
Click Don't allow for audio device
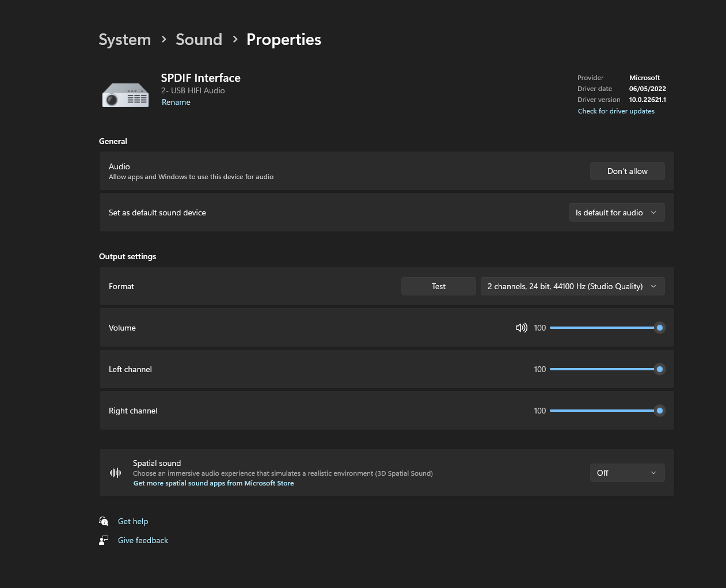(628, 171)
